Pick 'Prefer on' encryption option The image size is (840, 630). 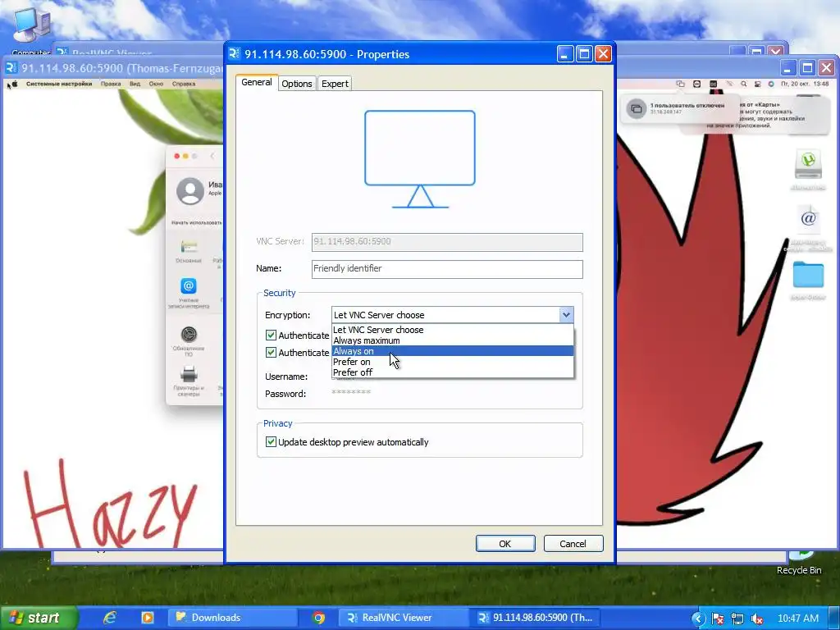[453, 362]
